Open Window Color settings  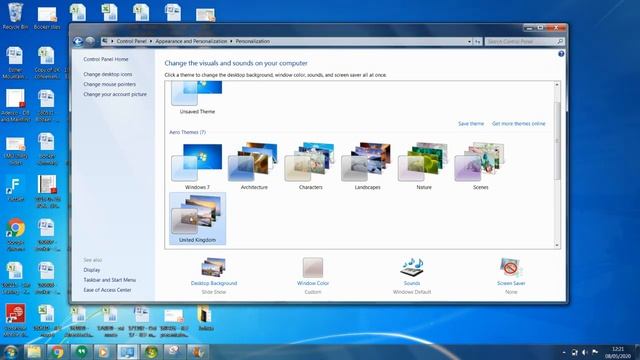point(313,276)
